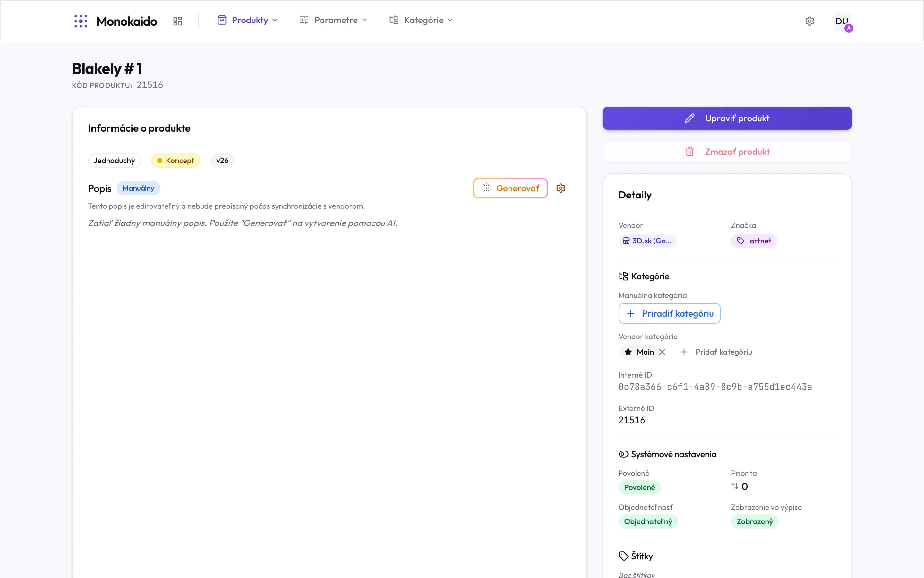Image resolution: width=924 pixels, height=578 pixels.
Task: Click the v26 version badge
Action: tap(222, 161)
